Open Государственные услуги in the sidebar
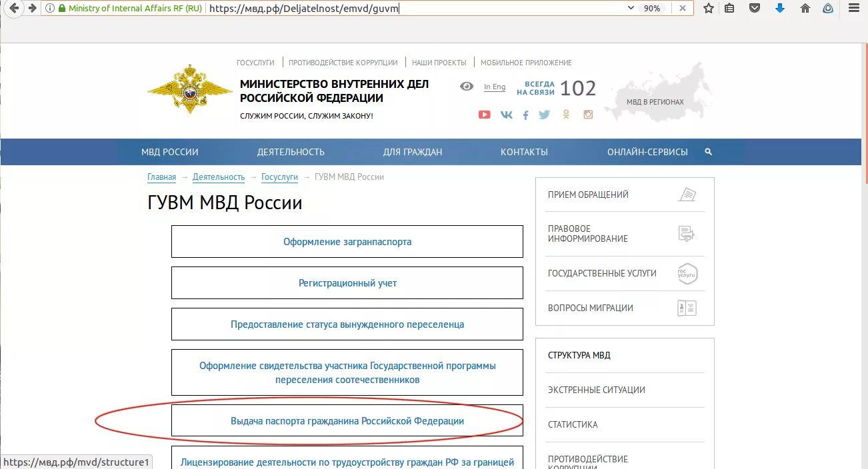 [602, 273]
